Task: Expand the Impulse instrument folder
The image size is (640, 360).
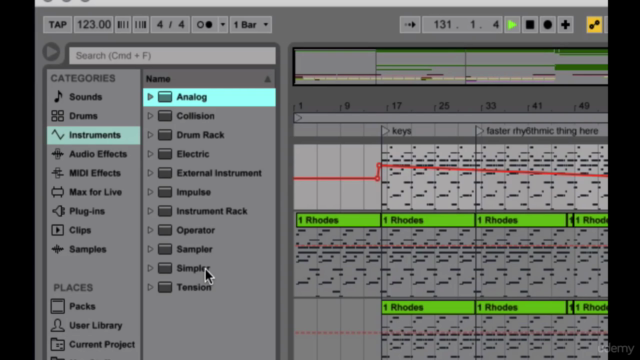Action: tap(150, 192)
